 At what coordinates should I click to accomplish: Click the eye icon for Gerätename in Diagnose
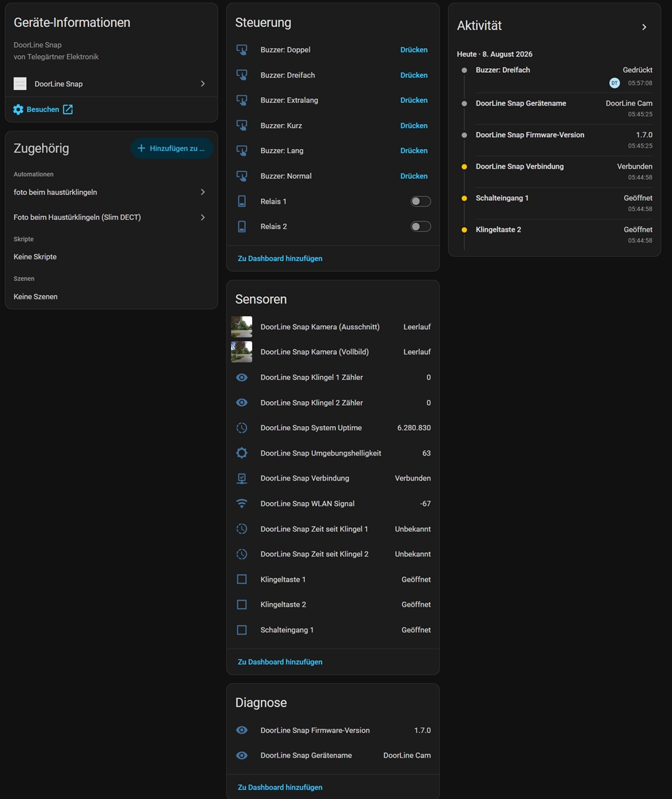[x=241, y=756]
